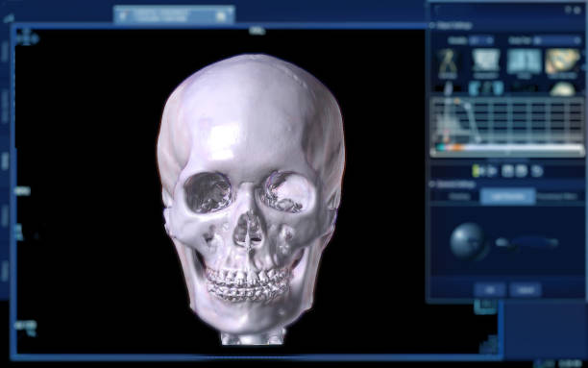588x368 pixels.
Task: Select the skull dome preset thumbnail in the second preset row
Action: (562, 89)
